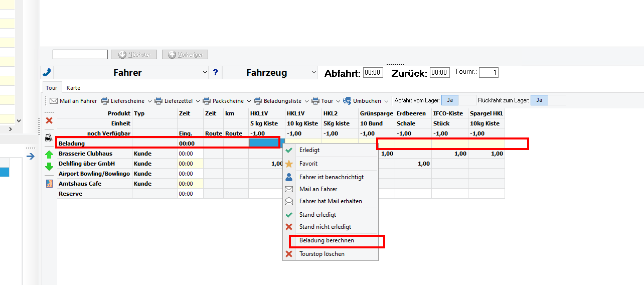Click the blue question mark icon
Viewport: 644px width, 285px height.
(216, 72)
